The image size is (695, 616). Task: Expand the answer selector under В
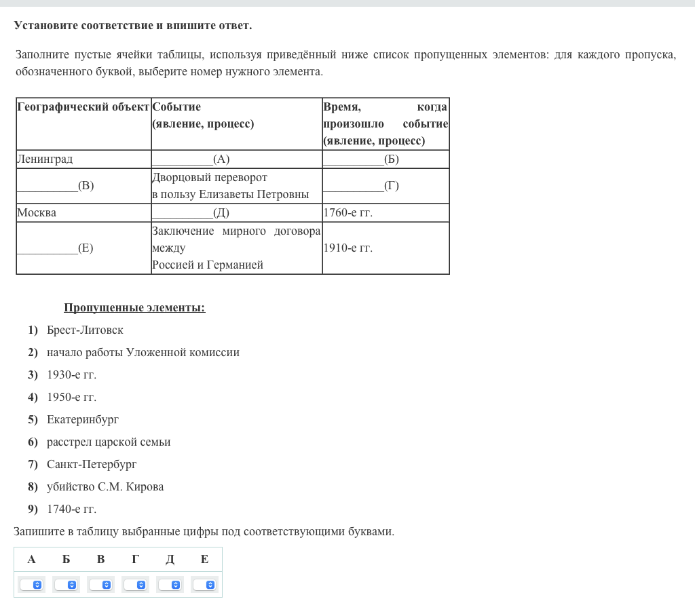tap(100, 584)
